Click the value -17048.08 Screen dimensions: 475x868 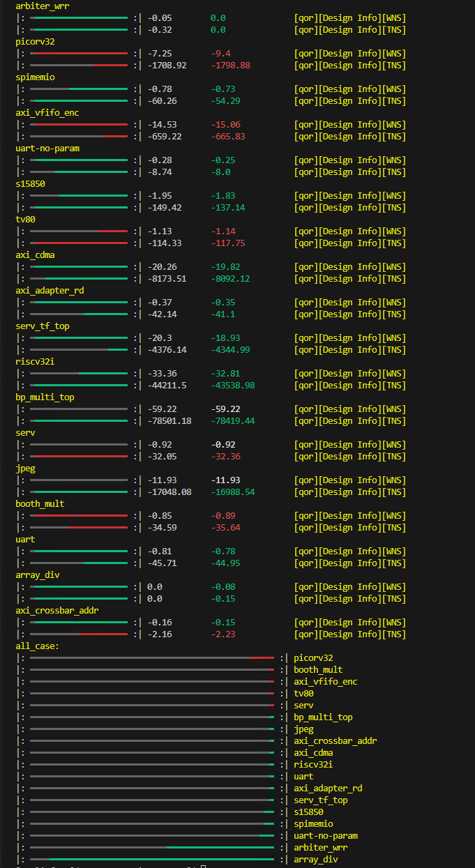(169, 492)
